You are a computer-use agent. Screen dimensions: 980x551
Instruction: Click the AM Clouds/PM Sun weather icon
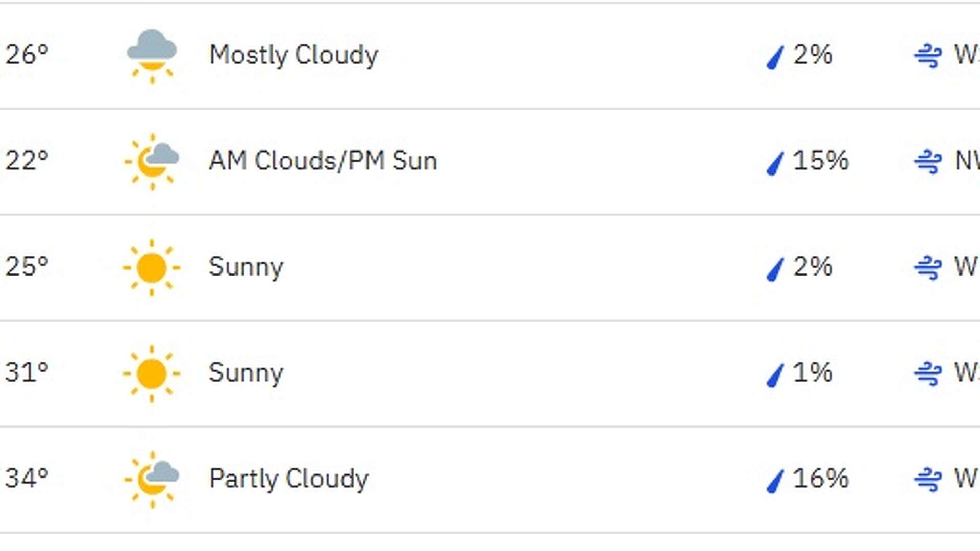click(152, 161)
